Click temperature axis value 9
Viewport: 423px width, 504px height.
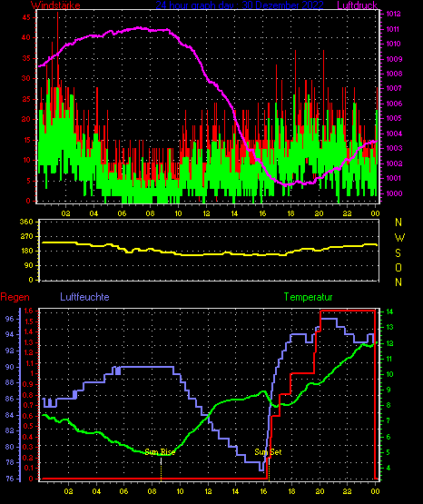[x=389, y=390]
